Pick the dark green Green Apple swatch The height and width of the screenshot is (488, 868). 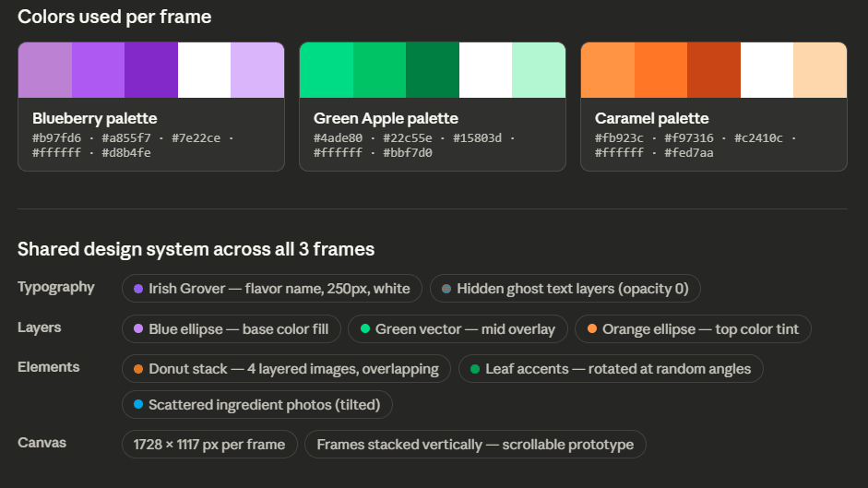433,70
